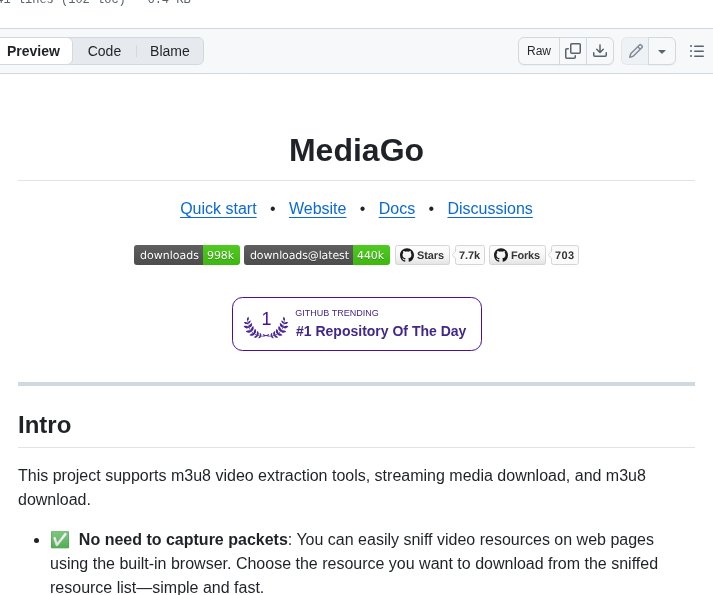Click the green checkmark emoji bullet
The height and width of the screenshot is (595, 713).
point(60,540)
